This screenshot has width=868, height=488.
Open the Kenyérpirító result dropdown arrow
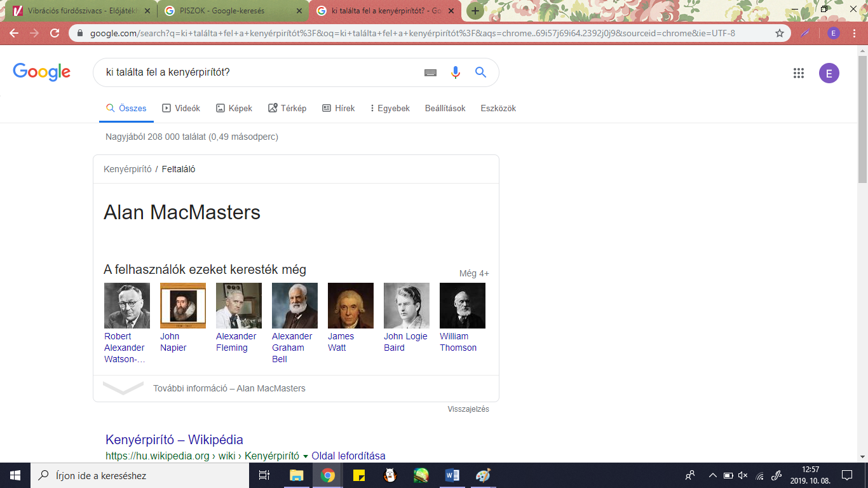click(305, 456)
